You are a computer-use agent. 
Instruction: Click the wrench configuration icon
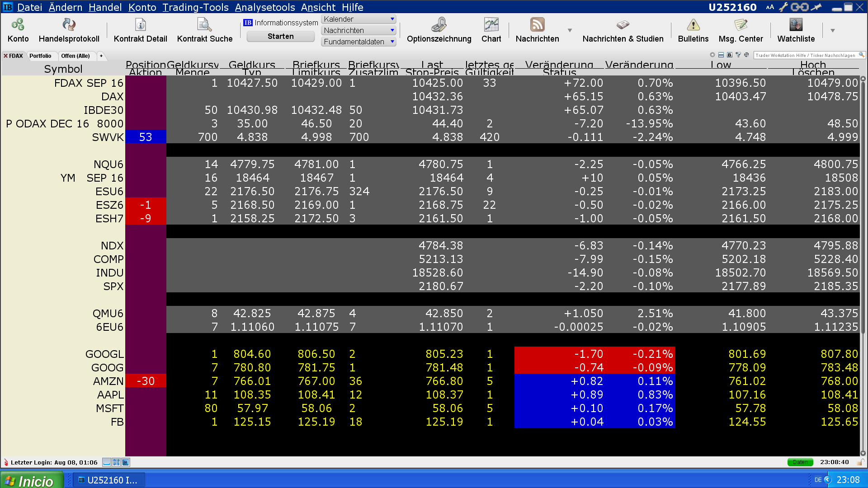click(783, 7)
